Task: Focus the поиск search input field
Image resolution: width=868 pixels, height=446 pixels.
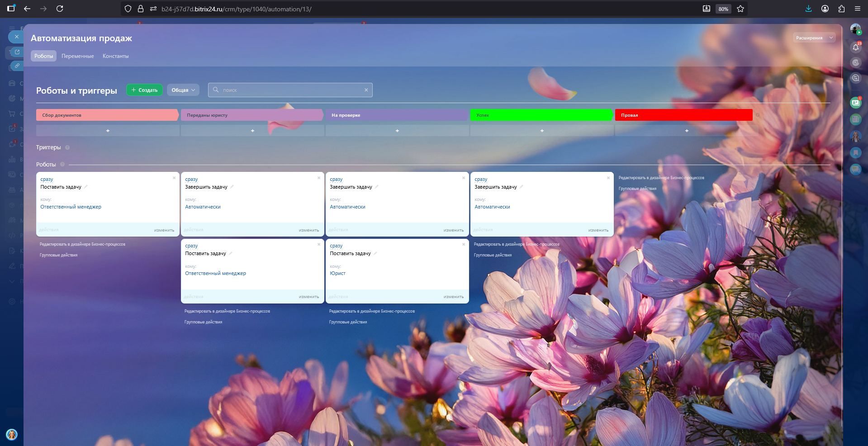Action: 290,90
